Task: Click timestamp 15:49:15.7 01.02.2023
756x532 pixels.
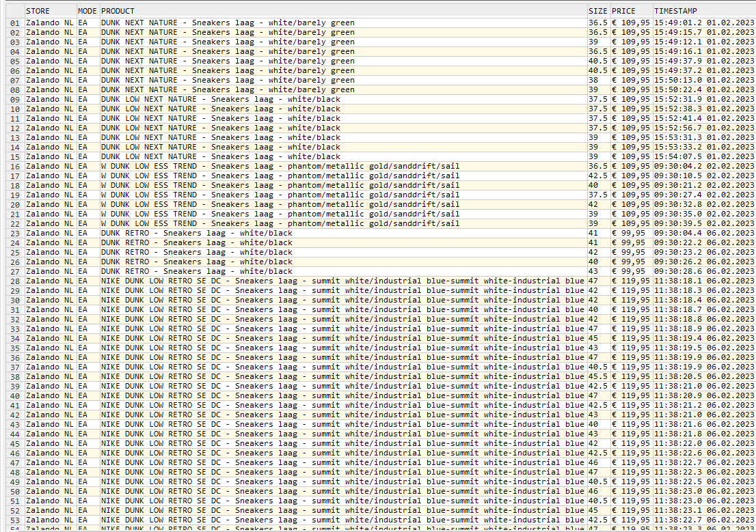Action: click(704, 32)
